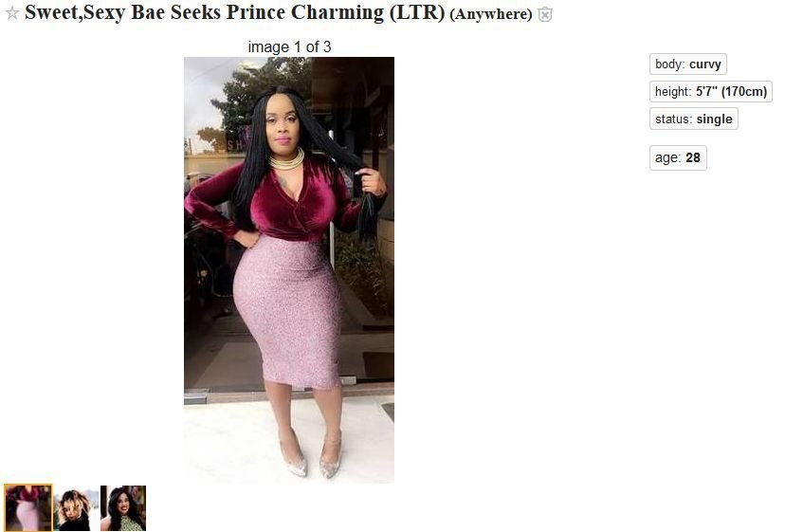The height and width of the screenshot is (532, 803).
Task: Click the 'image 1 of 3' counter
Action: [289, 47]
